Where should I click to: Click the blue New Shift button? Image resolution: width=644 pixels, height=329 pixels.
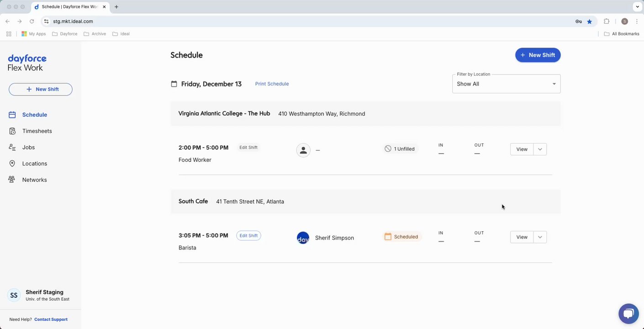(538, 55)
